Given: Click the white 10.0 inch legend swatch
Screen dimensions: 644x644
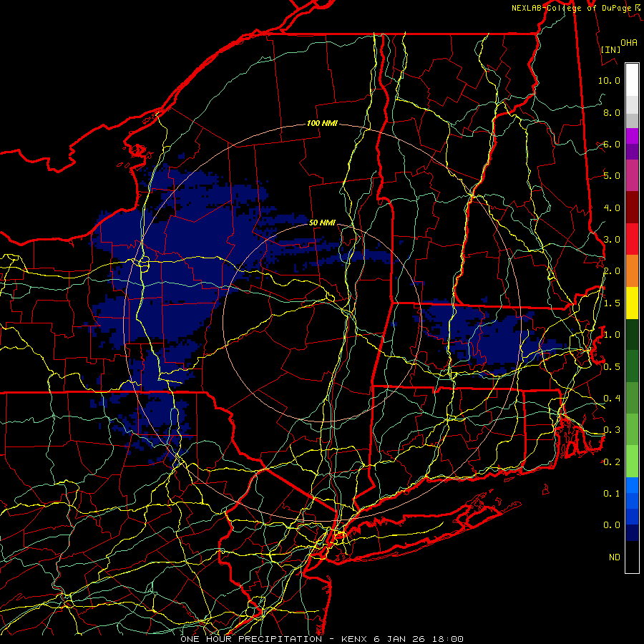Looking at the screenshot, I should 632,80.
